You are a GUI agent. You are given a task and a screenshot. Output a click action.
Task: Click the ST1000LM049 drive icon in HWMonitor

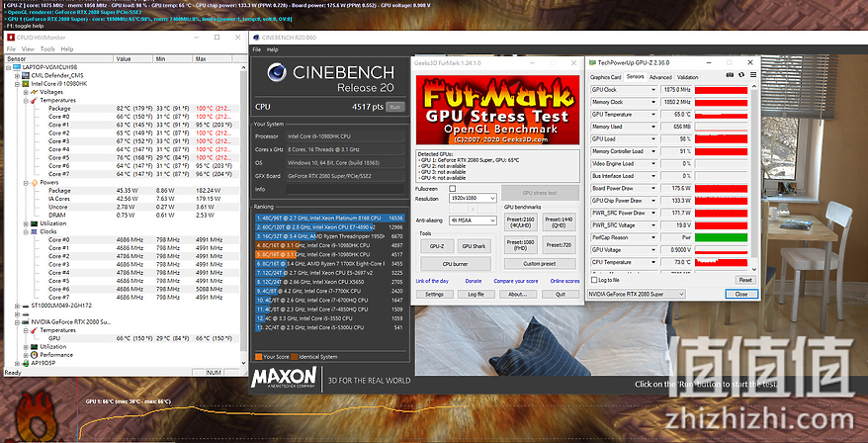point(26,306)
